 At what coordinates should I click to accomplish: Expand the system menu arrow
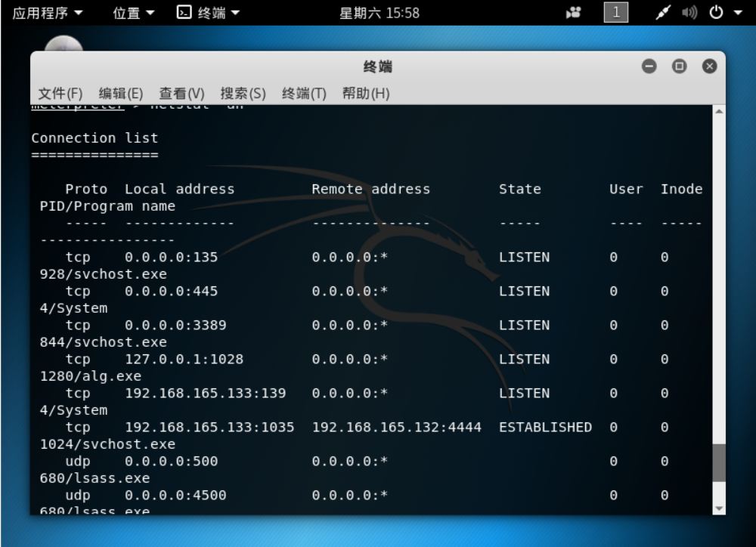point(738,13)
